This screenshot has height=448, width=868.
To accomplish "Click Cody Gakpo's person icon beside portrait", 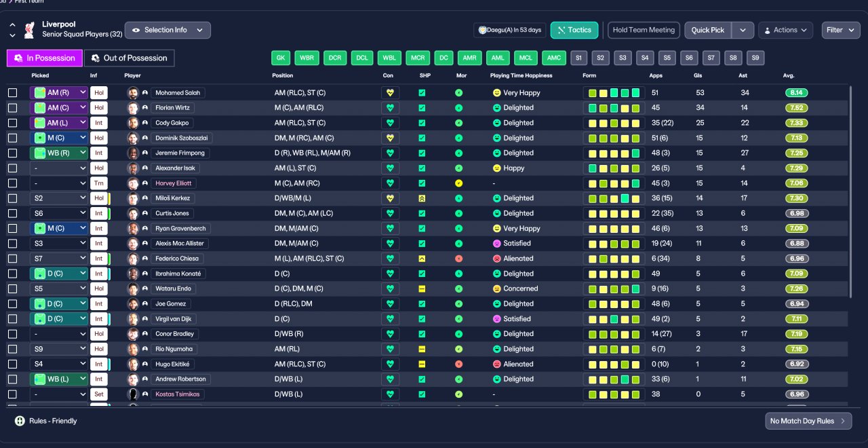I will [145, 123].
